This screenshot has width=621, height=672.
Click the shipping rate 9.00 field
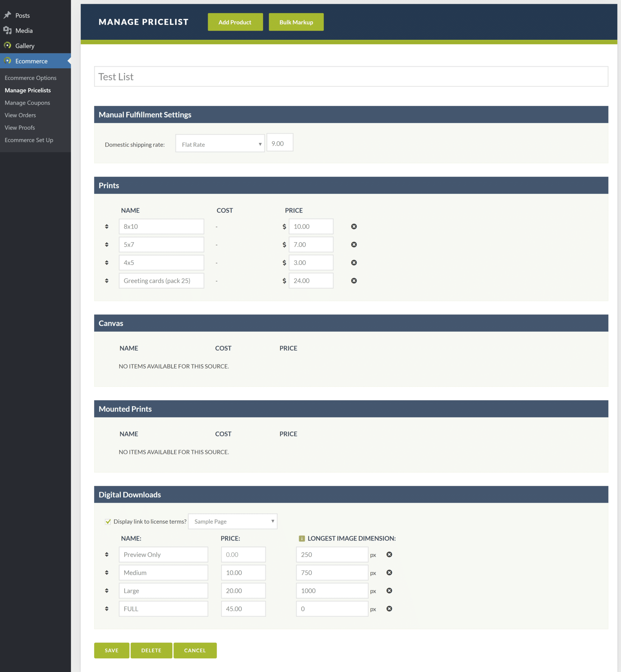[x=280, y=143]
